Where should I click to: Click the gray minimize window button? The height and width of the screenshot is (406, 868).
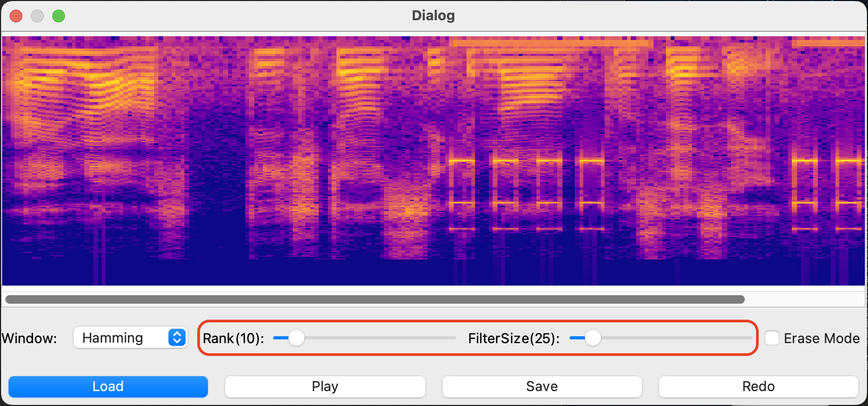click(37, 16)
